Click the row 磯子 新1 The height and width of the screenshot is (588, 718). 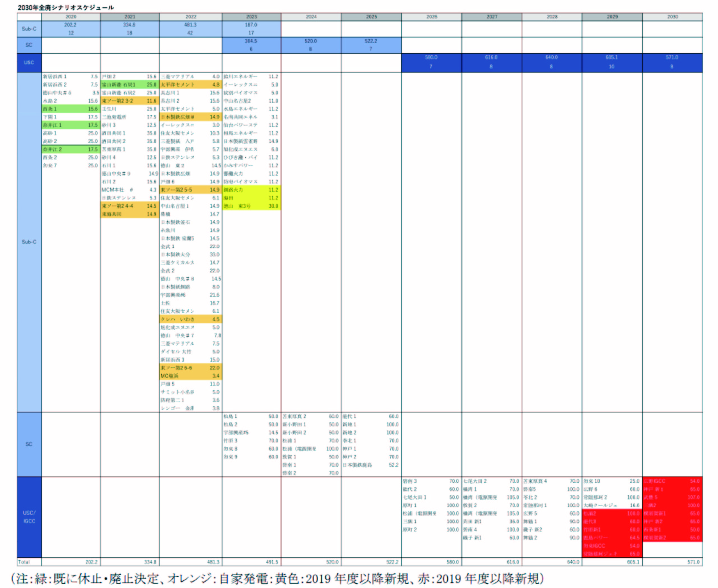coord(491,538)
